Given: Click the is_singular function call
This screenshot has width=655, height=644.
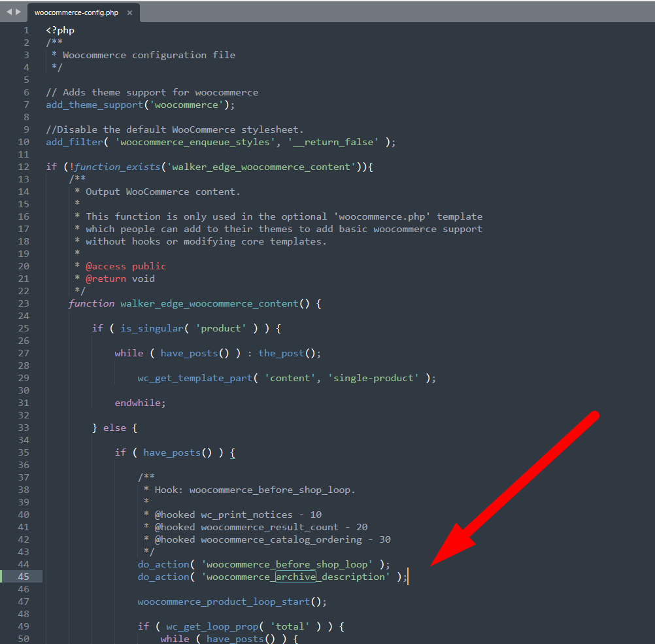Looking at the screenshot, I should coord(152,328).
